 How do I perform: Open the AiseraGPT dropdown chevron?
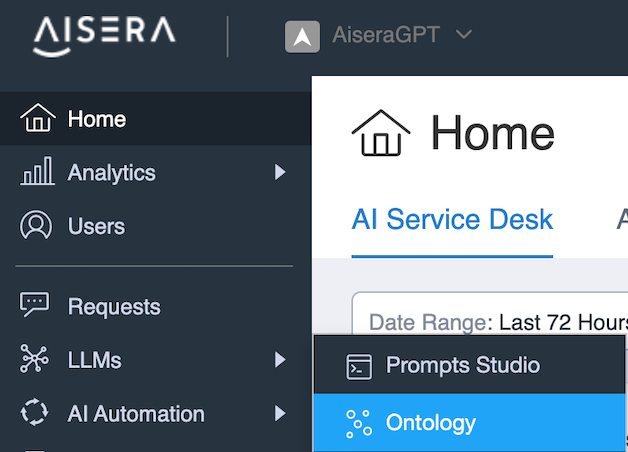pos(464,34)
